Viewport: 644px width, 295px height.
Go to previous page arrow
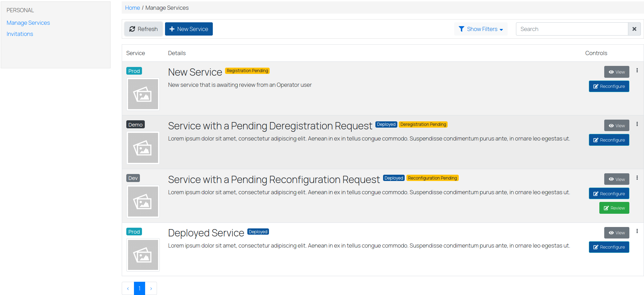pos(128,288)
